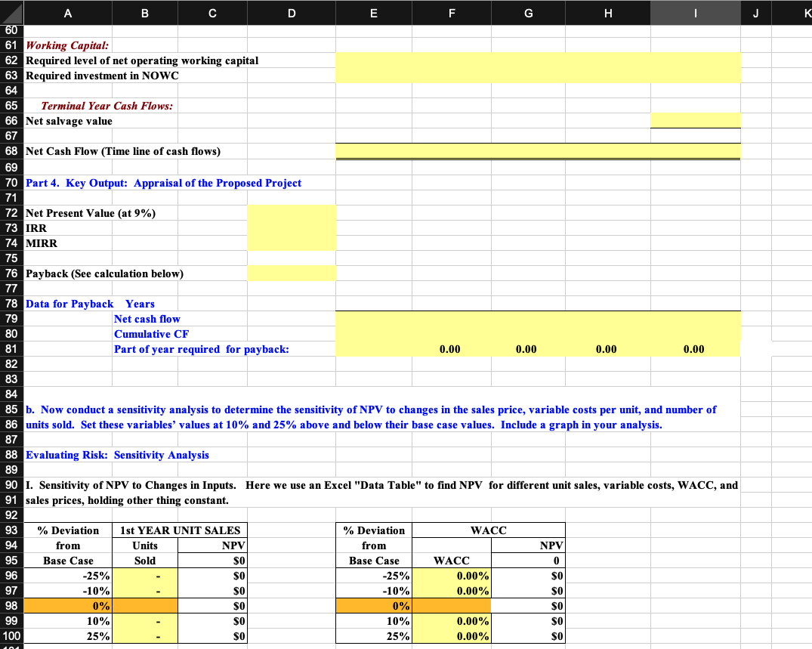Click 'NPV' header in unit sales table
The width and height of the screenshot is (812, 649).
point(212,545)
